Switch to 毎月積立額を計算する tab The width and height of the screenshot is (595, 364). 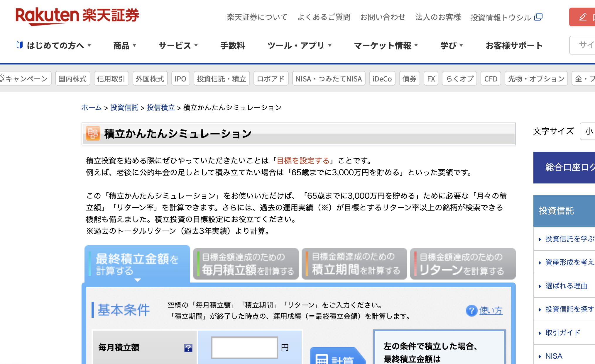(x=246, y=264)
